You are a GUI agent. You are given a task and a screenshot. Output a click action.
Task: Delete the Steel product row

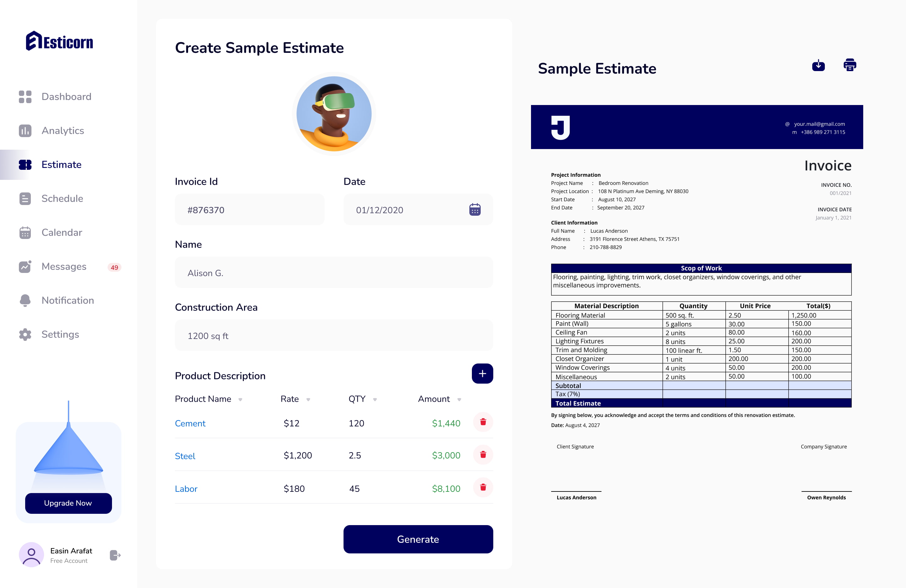pyautogui.click(x=483, y=455)
